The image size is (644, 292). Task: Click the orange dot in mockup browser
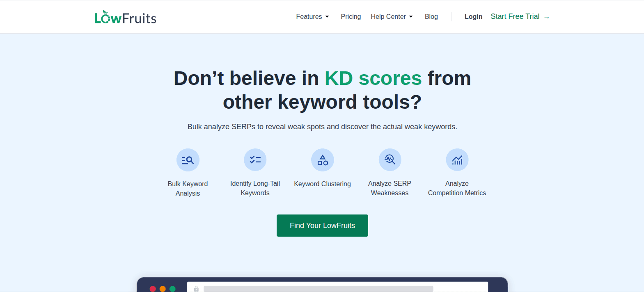coord(163,289)
